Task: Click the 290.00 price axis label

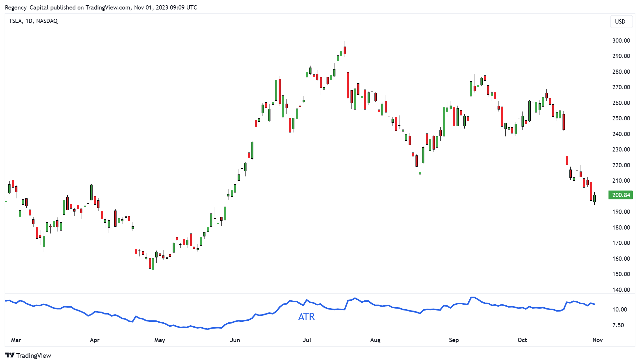Action: [621, 56]
